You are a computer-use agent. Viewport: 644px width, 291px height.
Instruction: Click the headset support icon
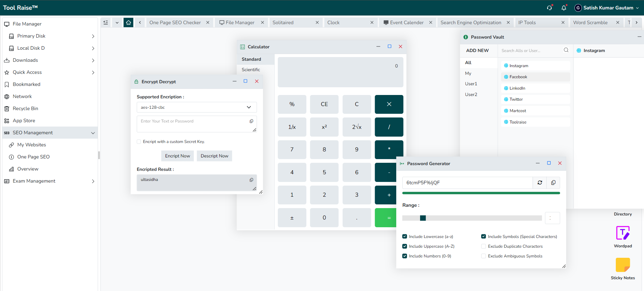click(x=549, y=8)
